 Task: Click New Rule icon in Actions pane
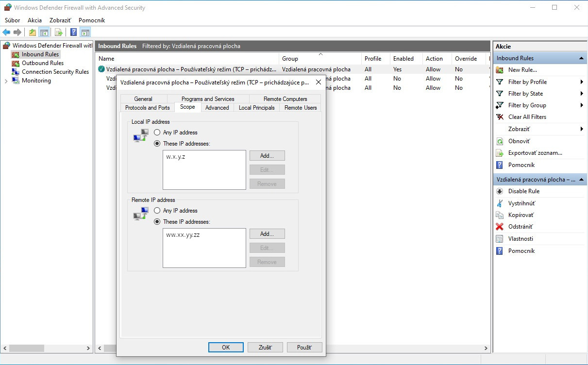coord(500,70)
